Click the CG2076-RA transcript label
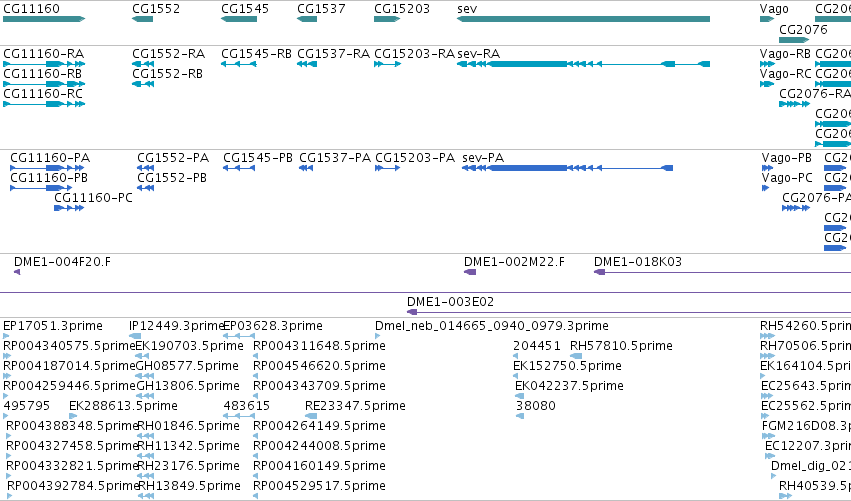 click(x=815, y=94)
